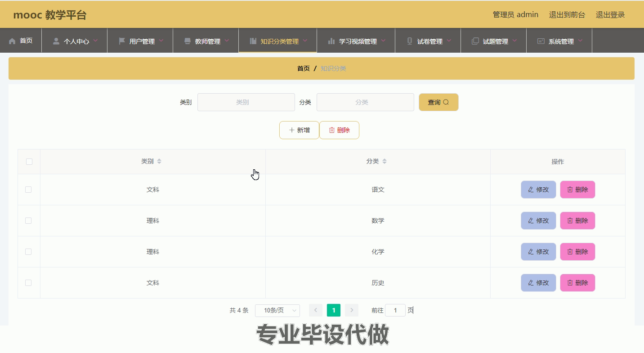The height and width of the screenshot is (353, 644).
Task: Click the flag icon for 用户管理
Action: [x=122, y=41]
